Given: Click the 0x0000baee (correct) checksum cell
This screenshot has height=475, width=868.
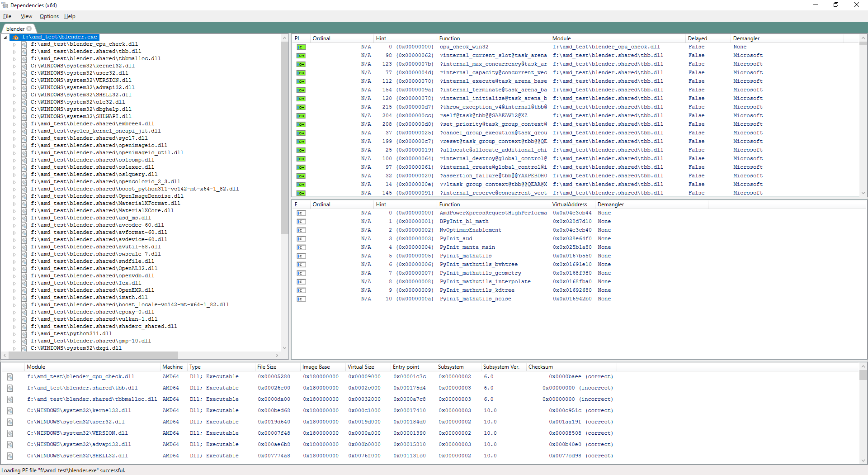Looking at the screenshot, I should [580, 377].
